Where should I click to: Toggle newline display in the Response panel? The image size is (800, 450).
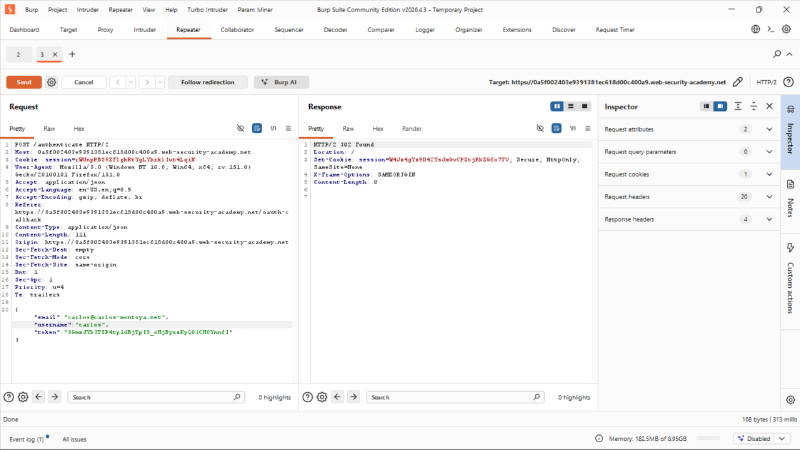point(573,128)
